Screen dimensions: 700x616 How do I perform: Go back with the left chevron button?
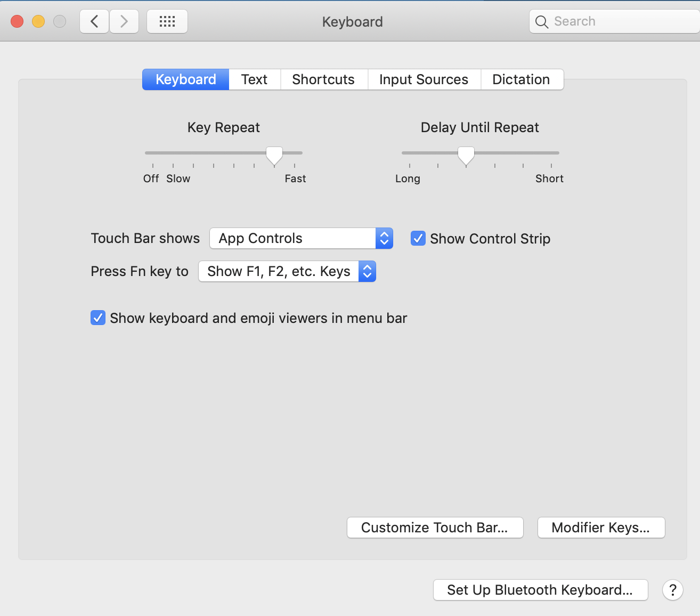click(94, 21)
